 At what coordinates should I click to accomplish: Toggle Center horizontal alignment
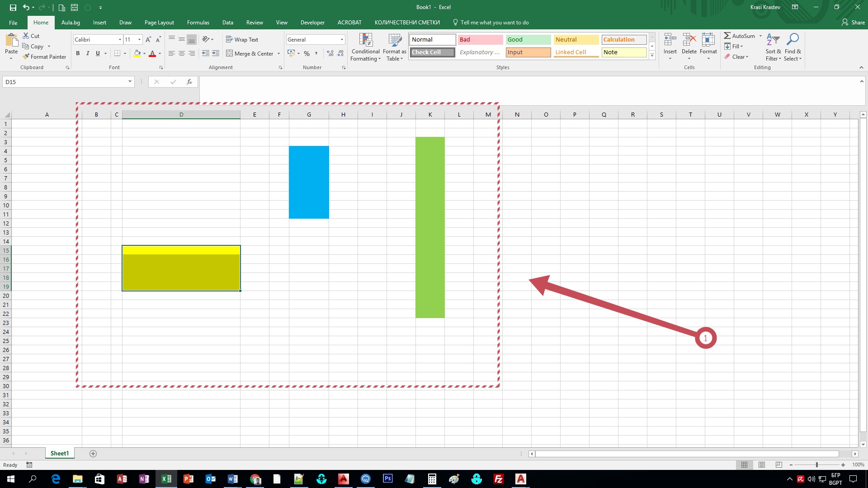(x=182, y=53)
